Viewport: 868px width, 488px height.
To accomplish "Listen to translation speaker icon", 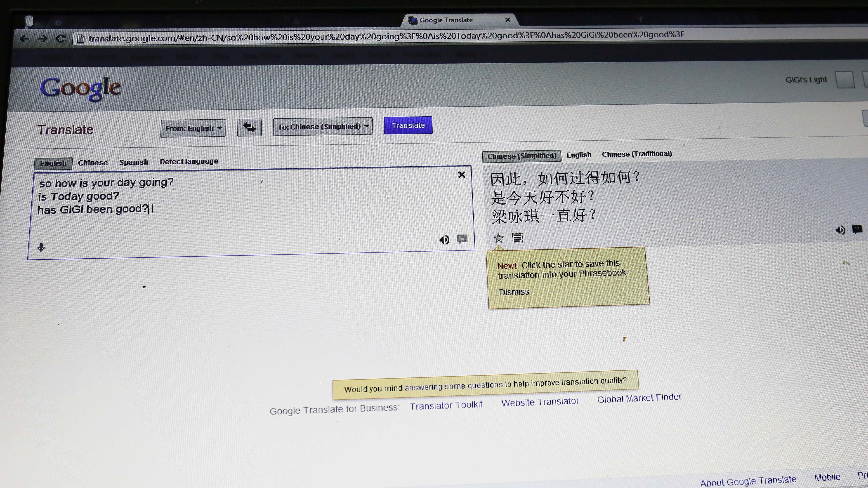I will [840, 230].
